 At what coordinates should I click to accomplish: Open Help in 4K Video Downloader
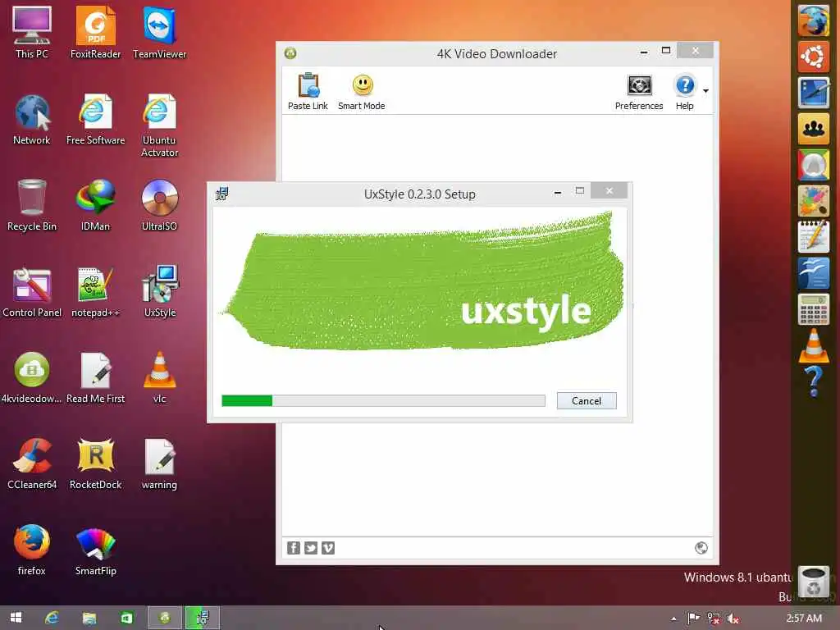click(x=685, y=92)
